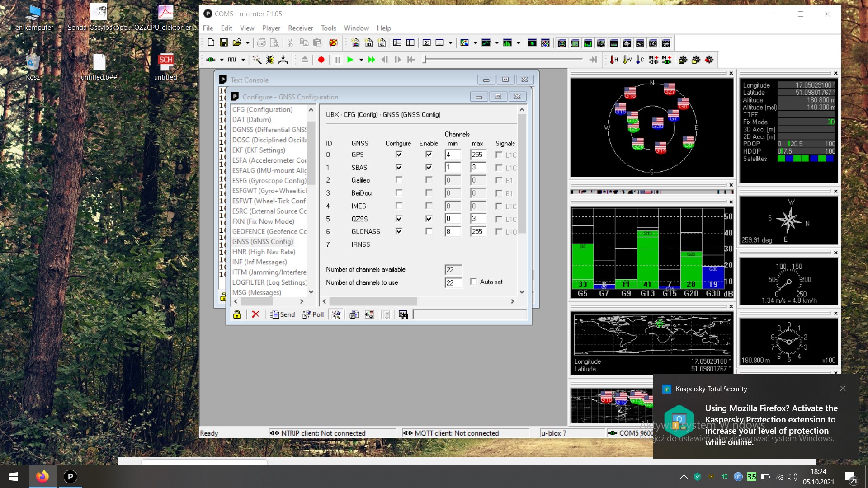868x488 pixels.
Task: Click the Save file icon in the toolbar
Action: (223, 42)
